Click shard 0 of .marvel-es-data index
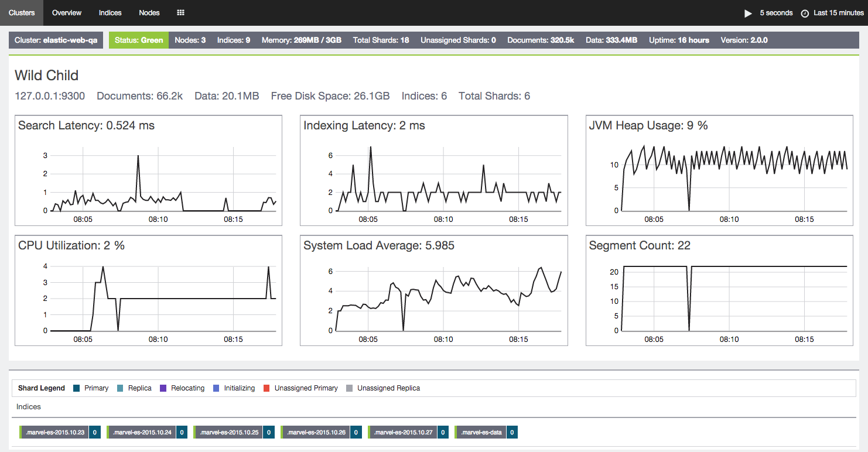The height and width of the screenshot is (452, 868). coord(512,433)
